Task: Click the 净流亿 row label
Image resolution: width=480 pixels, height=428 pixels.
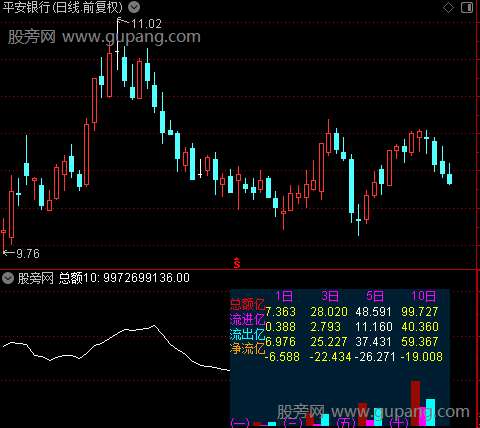Action: (x=247, y=349)
